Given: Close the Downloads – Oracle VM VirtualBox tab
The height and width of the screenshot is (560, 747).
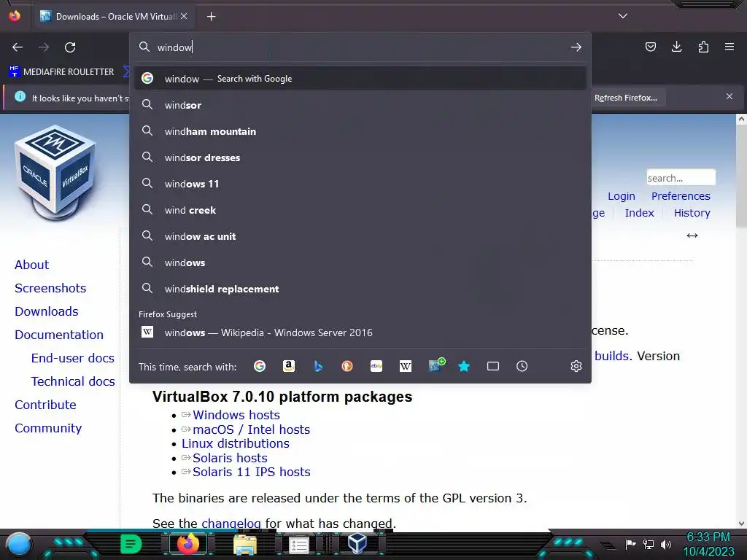Looking at the screenshot, I should [184, 16].
